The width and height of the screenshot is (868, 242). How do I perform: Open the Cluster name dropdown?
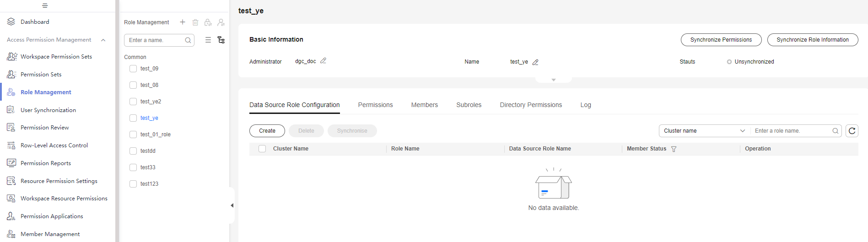tap(705, 131)
